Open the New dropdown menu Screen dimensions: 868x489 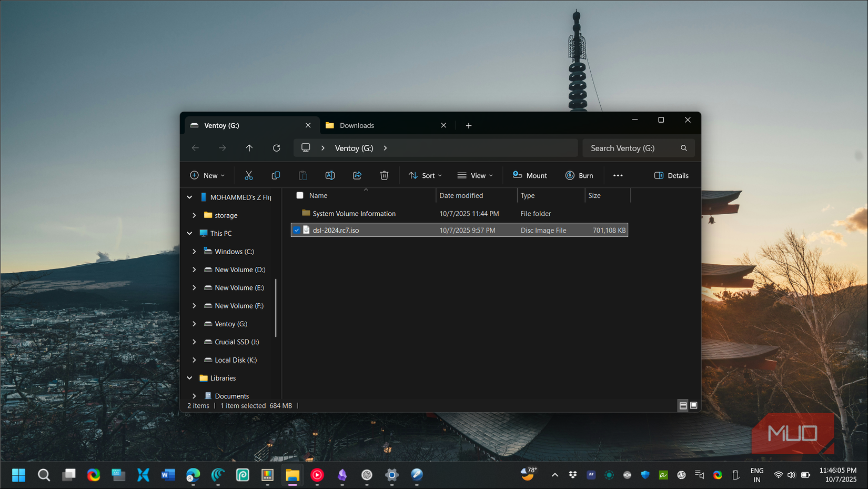click(x=207, y=175)
